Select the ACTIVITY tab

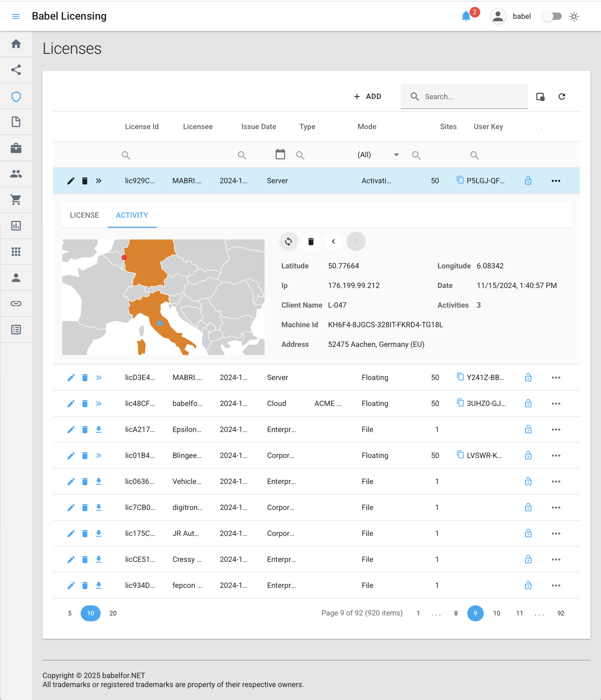point(132,215)
